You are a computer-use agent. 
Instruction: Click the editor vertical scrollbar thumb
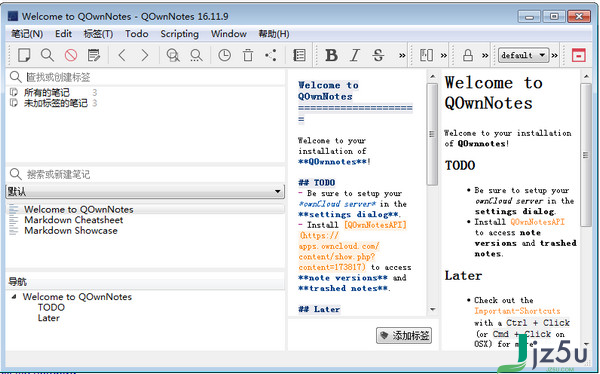click(432, 134)
